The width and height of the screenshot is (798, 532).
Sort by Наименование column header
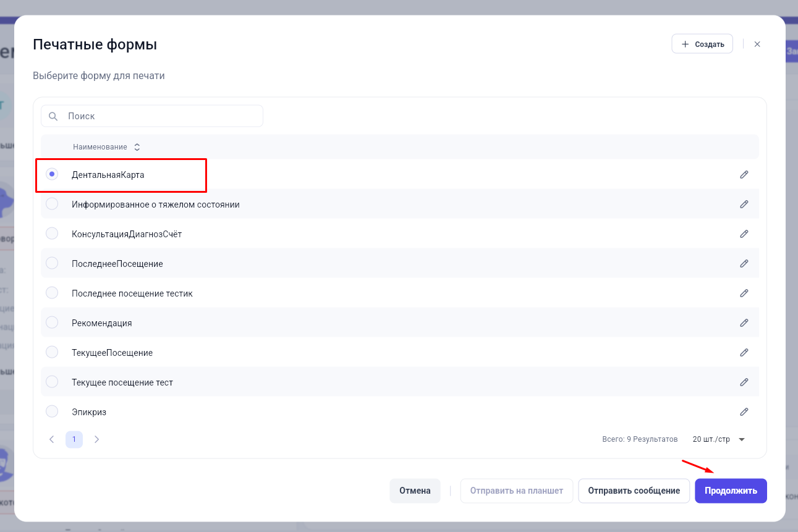[x=106, y=147]
